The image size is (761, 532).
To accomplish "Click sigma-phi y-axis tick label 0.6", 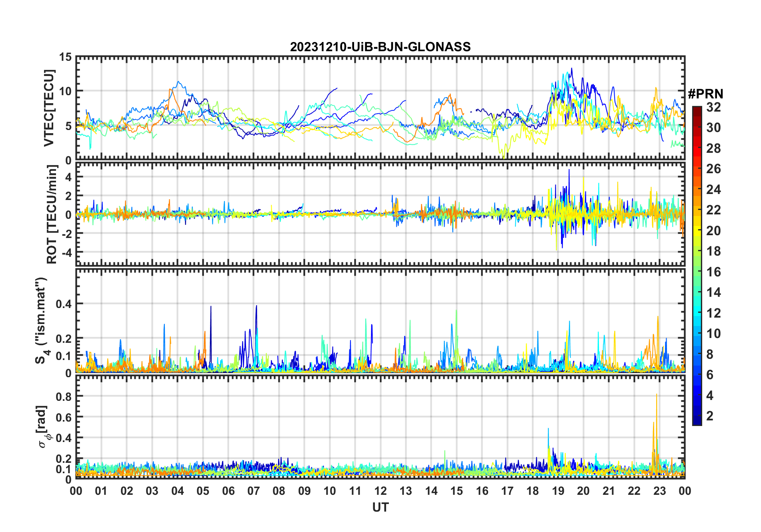I will pyautogui.click(x=64, y=417).
